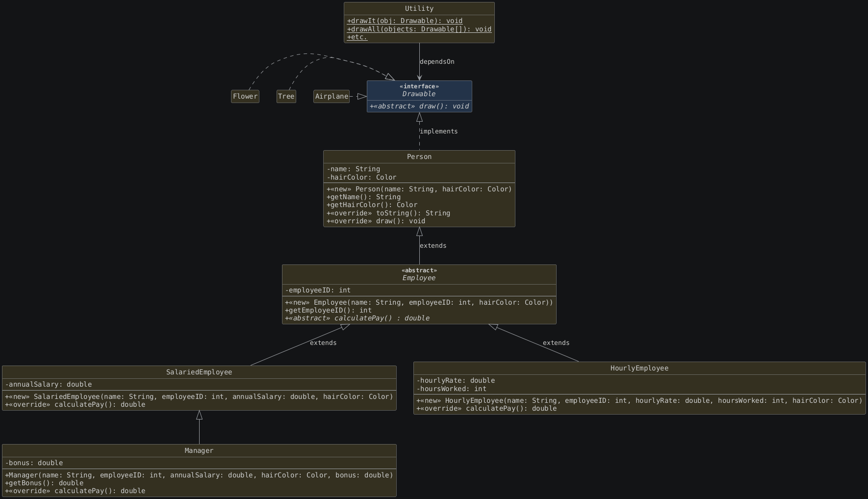The height and width of the screenshot is (499, 868).
Task: Click the override draw(): void method in Person
Action: pyautogui.click(x=376, y=221)
